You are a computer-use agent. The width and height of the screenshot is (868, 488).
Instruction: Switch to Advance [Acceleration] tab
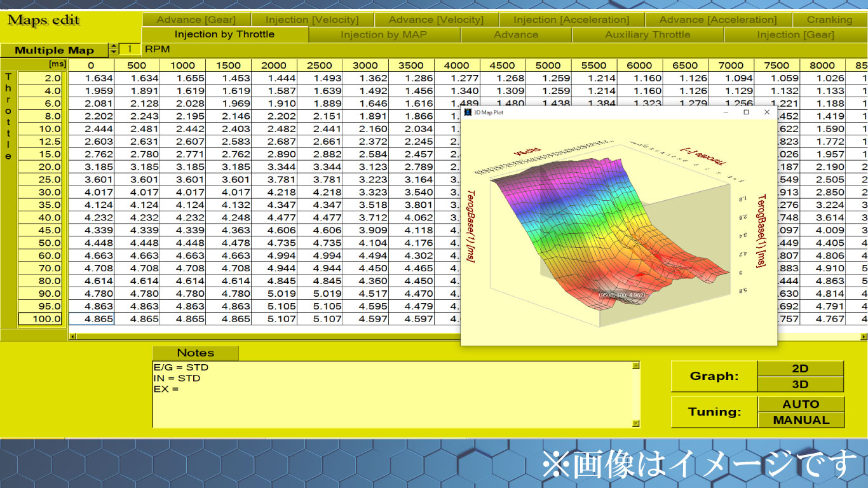(x=718, y=20)
